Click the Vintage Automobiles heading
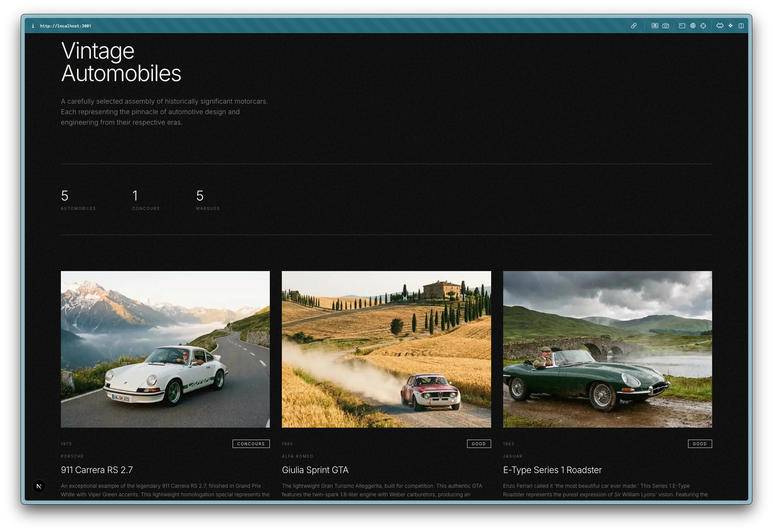 tap(121, 62)
